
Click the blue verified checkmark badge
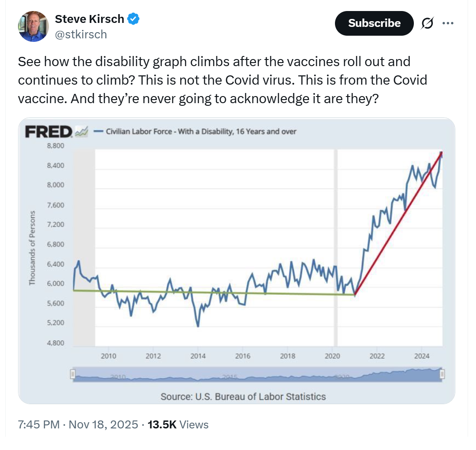coord(134,19)
